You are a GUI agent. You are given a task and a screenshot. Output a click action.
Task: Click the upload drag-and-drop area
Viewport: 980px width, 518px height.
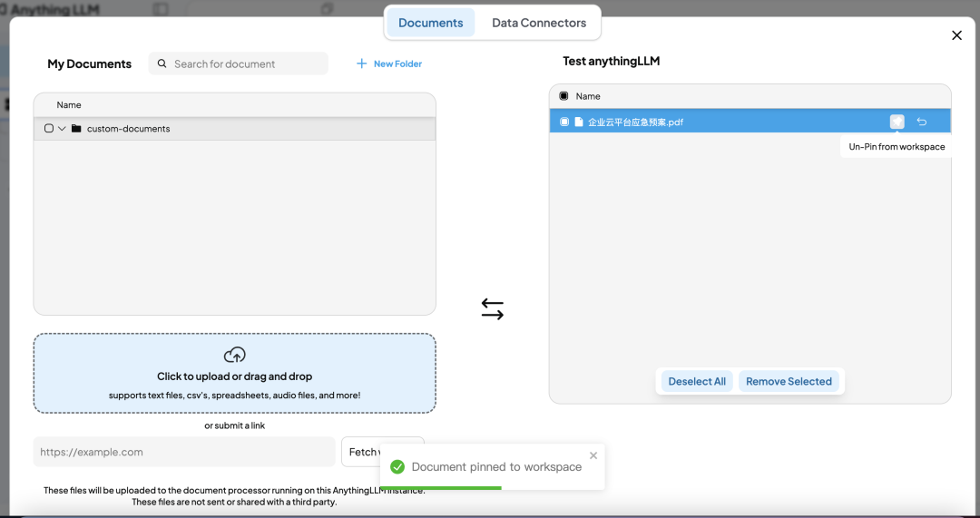tap(234, 373)
